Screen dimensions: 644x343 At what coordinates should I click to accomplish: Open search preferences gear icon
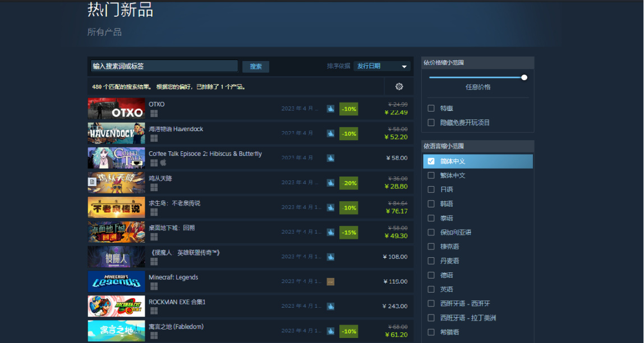click(399, 86)
